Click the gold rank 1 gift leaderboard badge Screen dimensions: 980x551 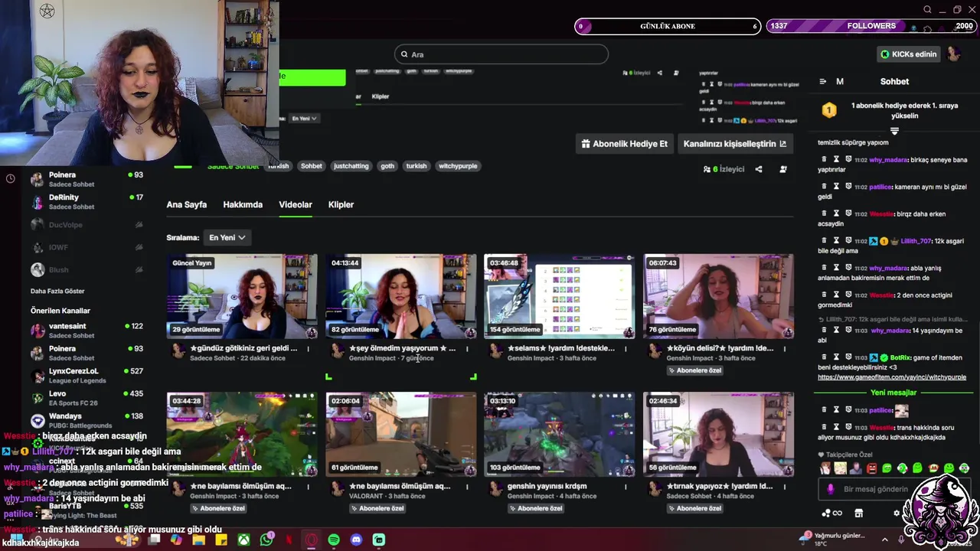pos(829,110)
